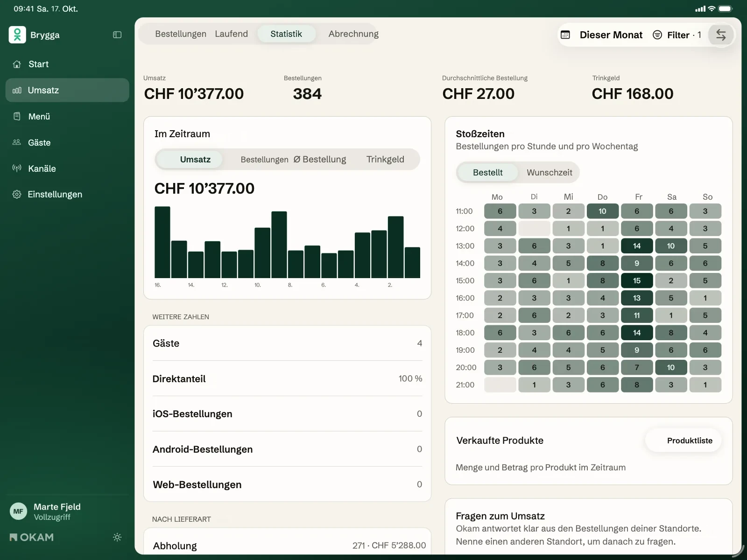
Task: Click the Einstellungen gear icon
Action: [17, 195]
